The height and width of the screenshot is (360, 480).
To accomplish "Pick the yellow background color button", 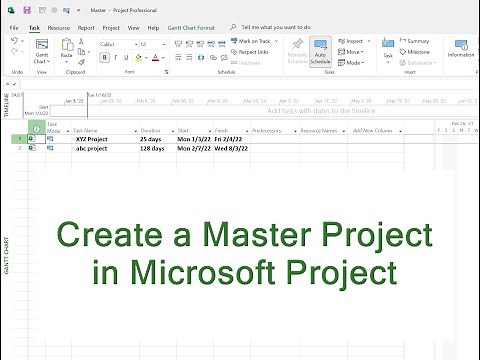I will tap(139, 58).
